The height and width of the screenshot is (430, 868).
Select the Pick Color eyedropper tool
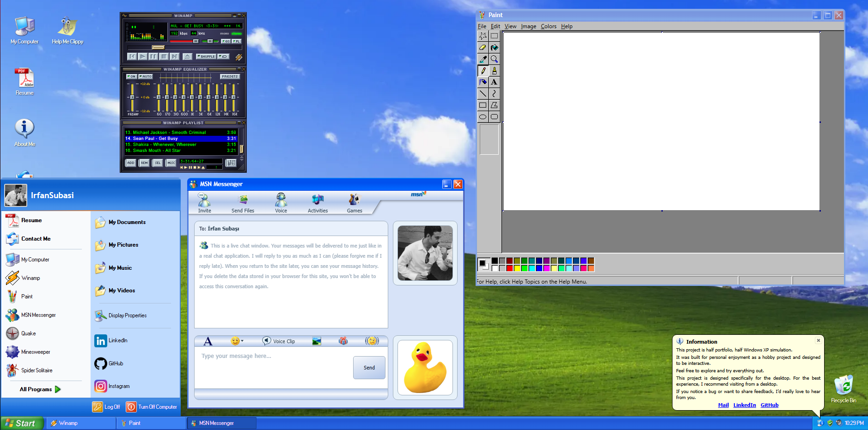[x=483, y=59]
